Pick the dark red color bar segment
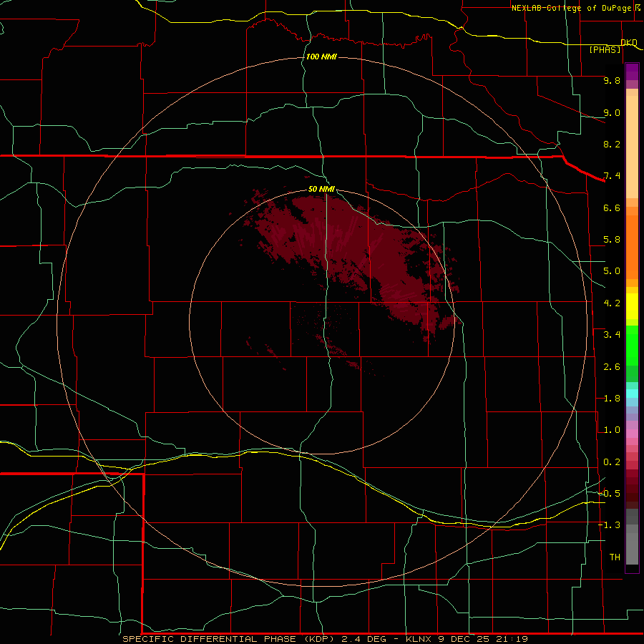 [x=632, y=489]
